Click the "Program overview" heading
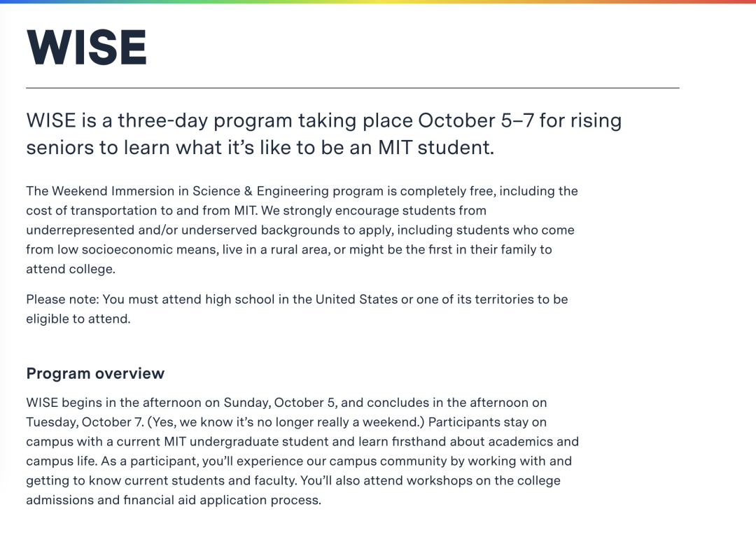 (95, 373)
